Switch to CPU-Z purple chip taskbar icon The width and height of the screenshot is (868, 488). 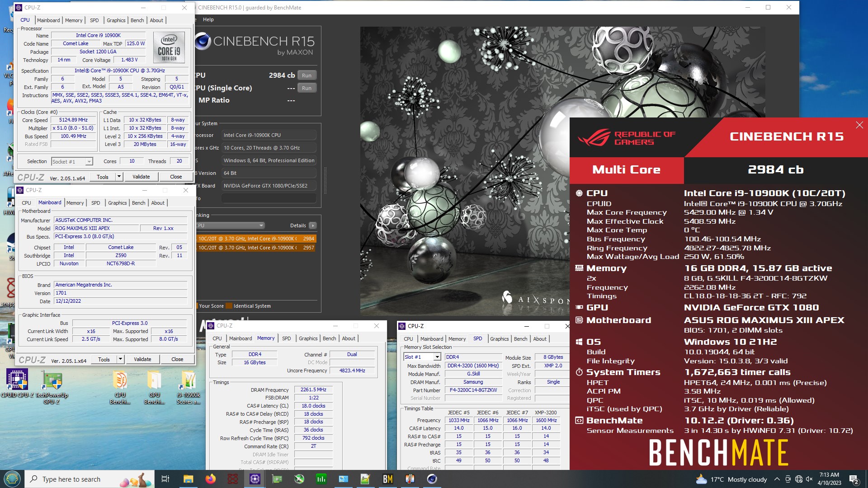pyautogui.click(x=255, y=479)
